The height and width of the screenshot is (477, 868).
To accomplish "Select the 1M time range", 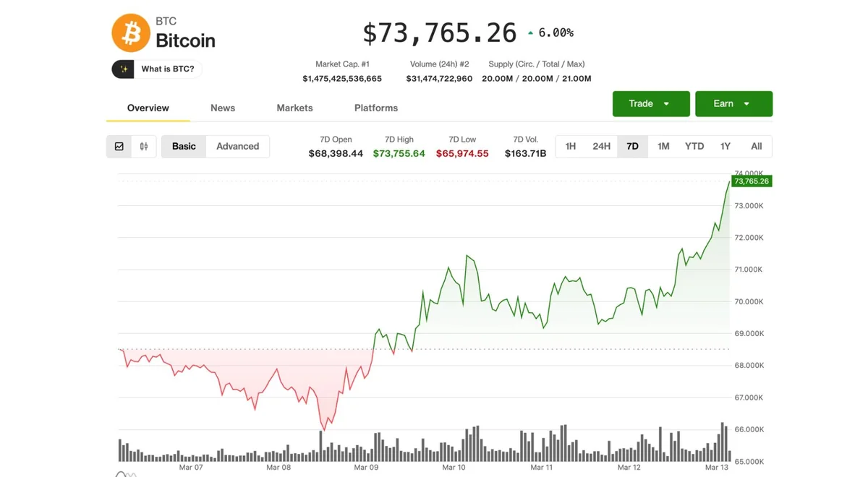I will pyautogui.click(x=663, y=146).
